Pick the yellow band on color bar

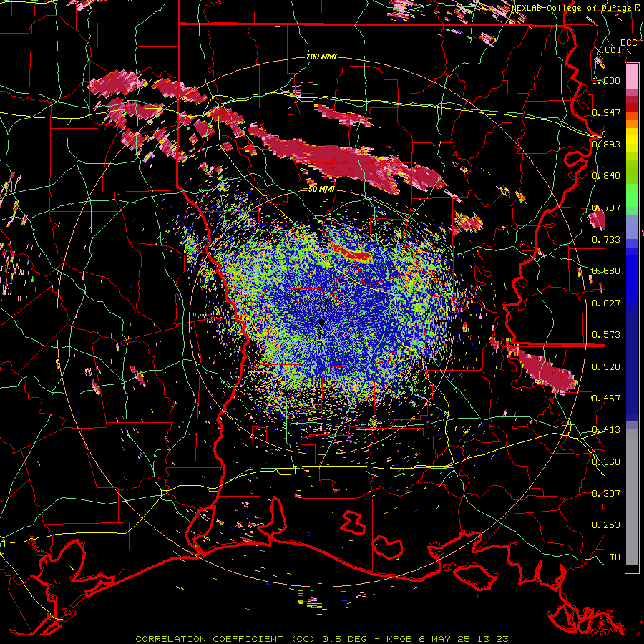click(x=632, y=142)
